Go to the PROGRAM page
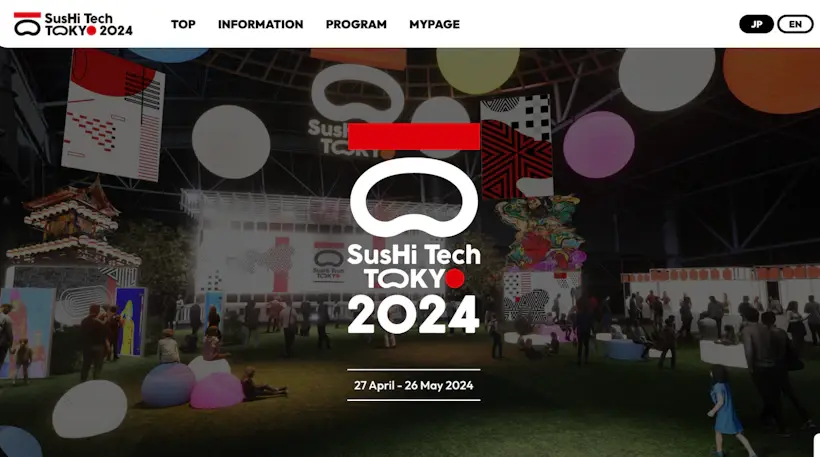 click(x=356, y=24)
